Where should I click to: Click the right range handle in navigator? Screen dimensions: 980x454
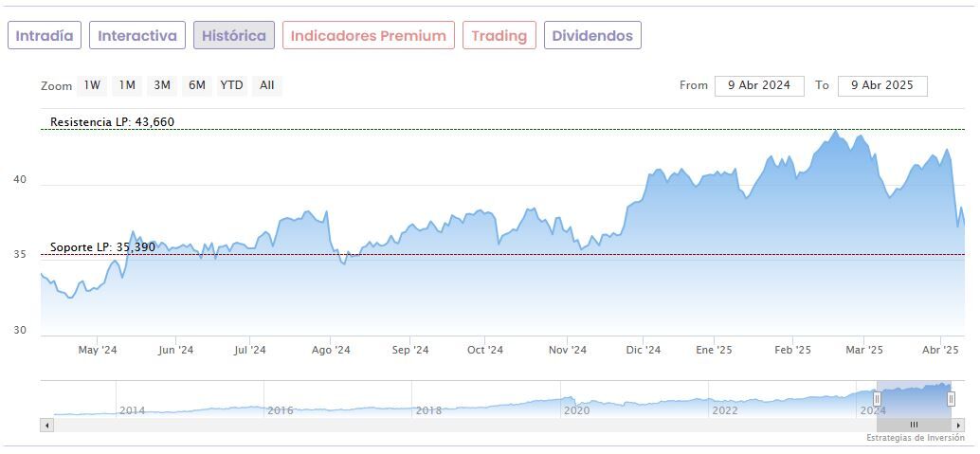point(951,399)
